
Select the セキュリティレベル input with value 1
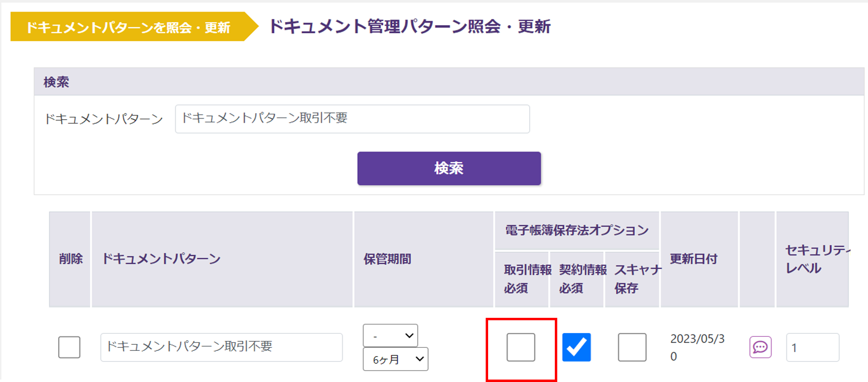812,347
